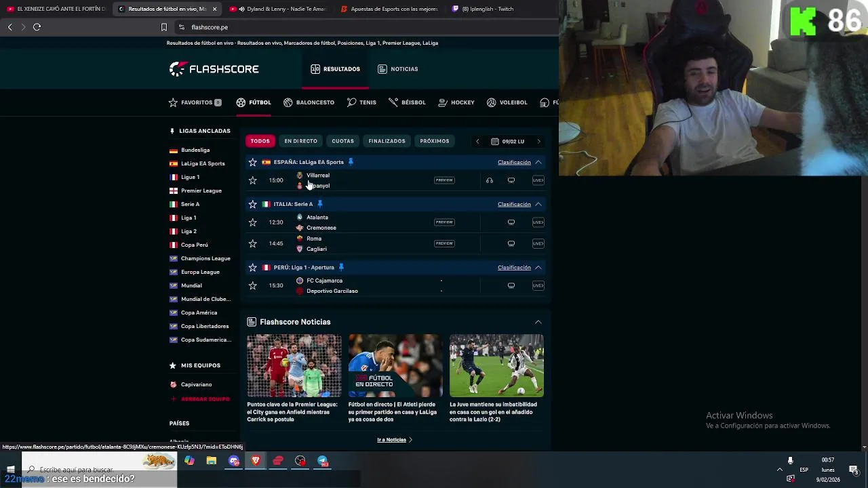
Task: Click the address bar showing flashscore.pe
Action: 366,27
